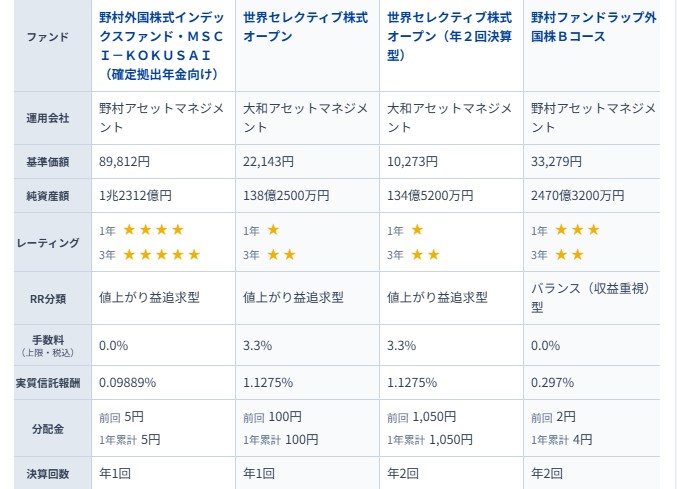Click the two-star 3年 rating for 世界セレクティブ株式オープン

click(x=281, y=255)
